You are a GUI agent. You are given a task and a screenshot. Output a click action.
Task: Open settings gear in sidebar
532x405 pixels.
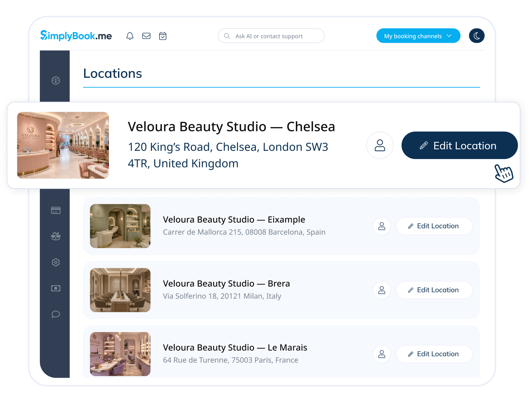[x=56, y=262]
